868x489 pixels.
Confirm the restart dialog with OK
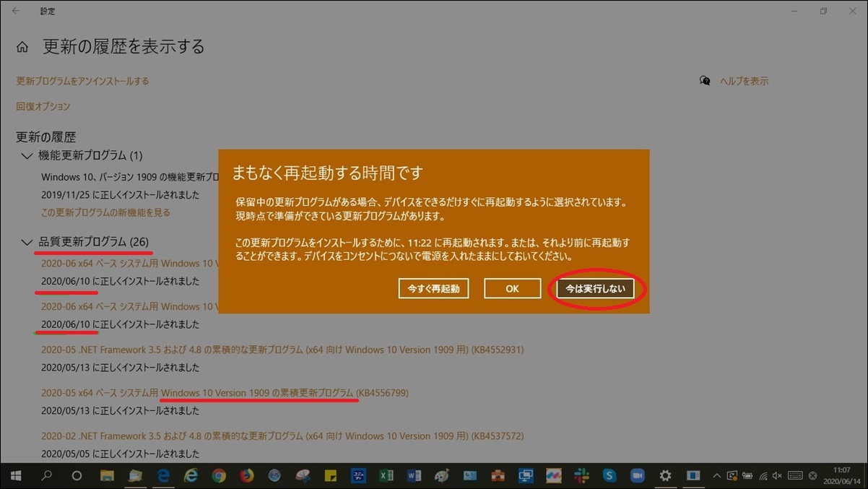click(512, 288)
